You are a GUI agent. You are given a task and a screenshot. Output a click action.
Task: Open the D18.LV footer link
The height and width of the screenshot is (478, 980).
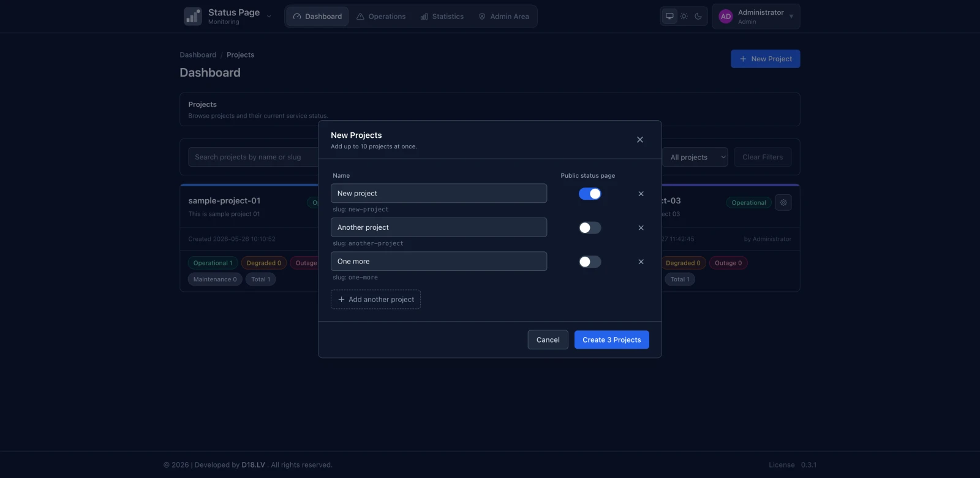254,465
